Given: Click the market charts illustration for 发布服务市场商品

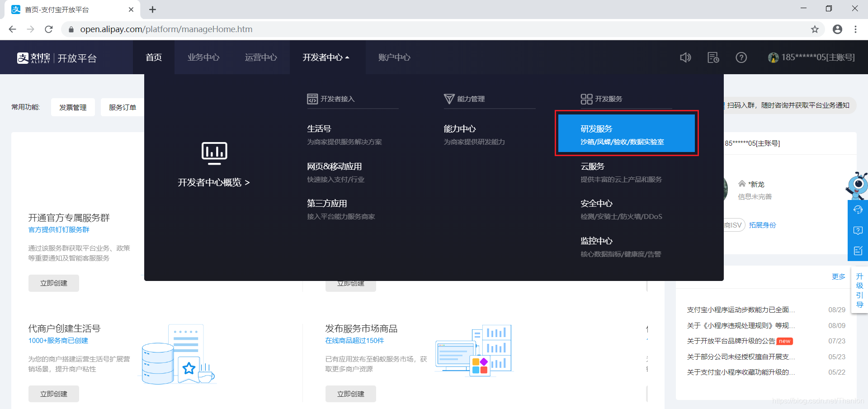Looking at the screenshot, I should pos(473,350).
